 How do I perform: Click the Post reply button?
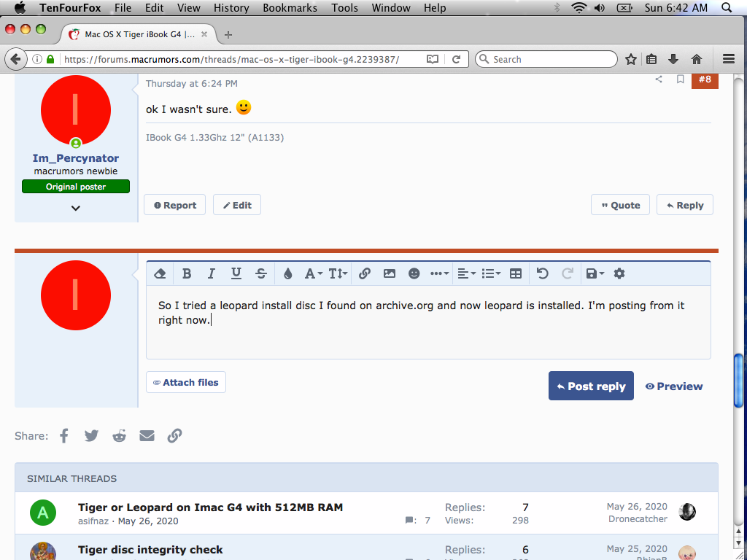(591, 386)
